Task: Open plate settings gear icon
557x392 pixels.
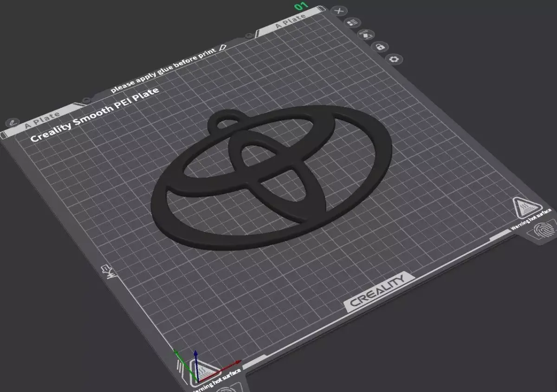Action: point(395,59)
